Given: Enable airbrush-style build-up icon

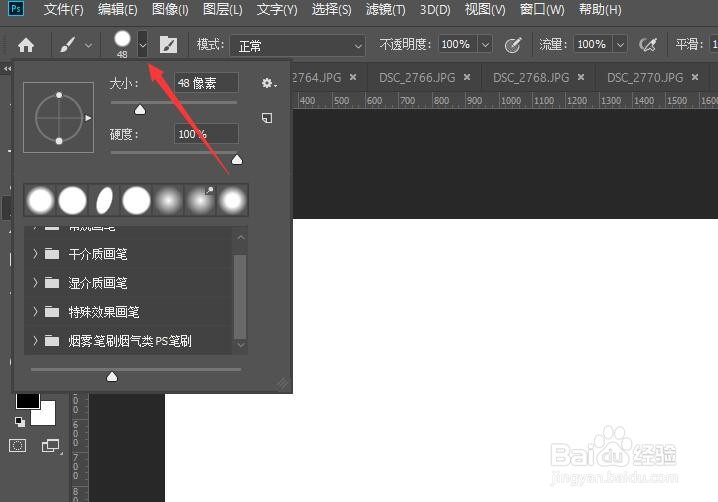Looking at the screenshot, I should pos(647,45).
